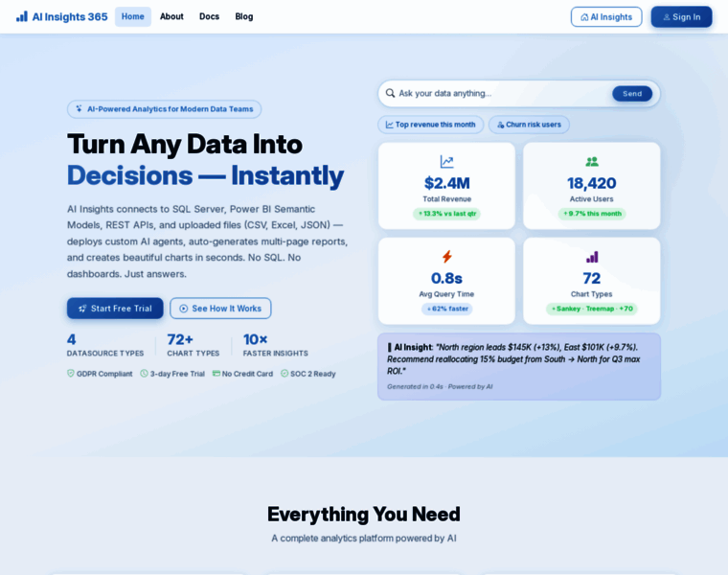The height and width of the screenshot is (575, 728).
Task: Open the Blog link in navigation
Action: click(x=243, y=16)
